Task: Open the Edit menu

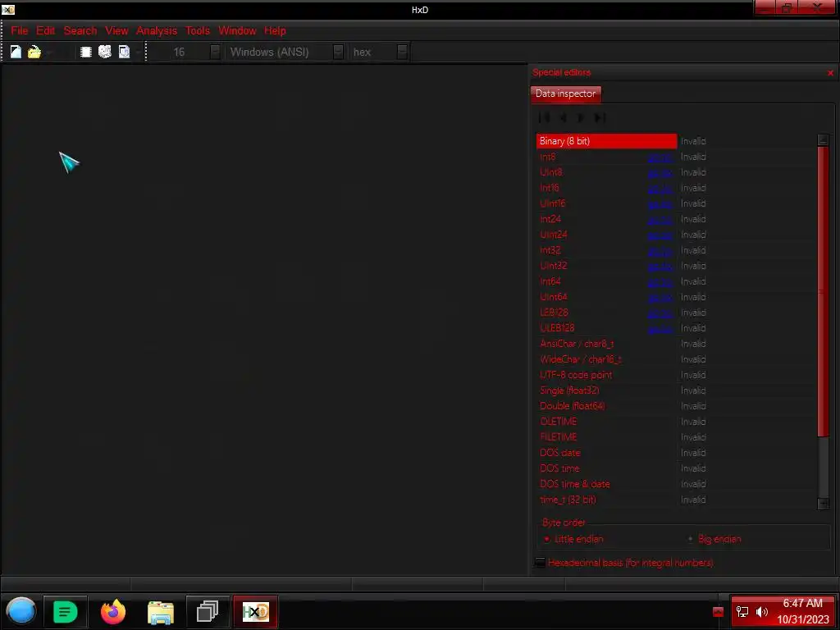Action: tap(46, 30)
